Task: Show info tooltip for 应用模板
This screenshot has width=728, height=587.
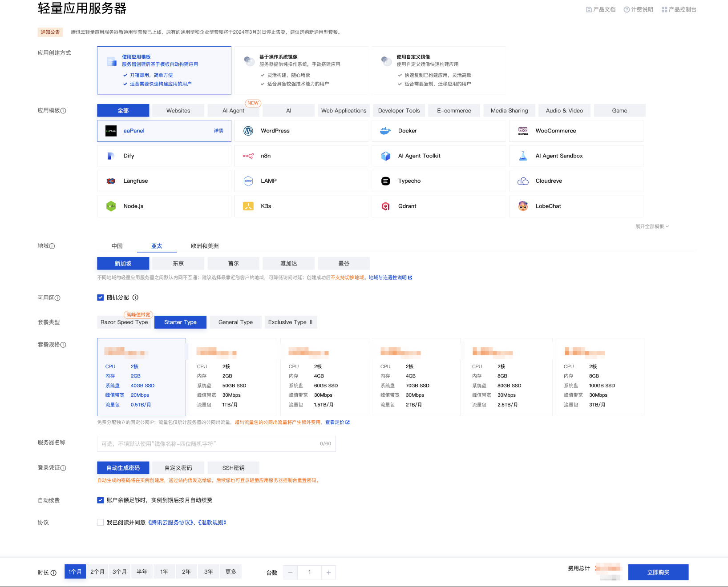Action: coord(63,111)
